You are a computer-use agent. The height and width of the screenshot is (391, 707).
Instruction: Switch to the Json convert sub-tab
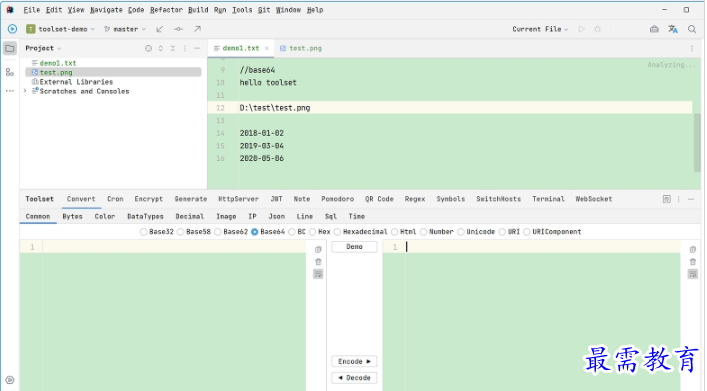point(276,216)
